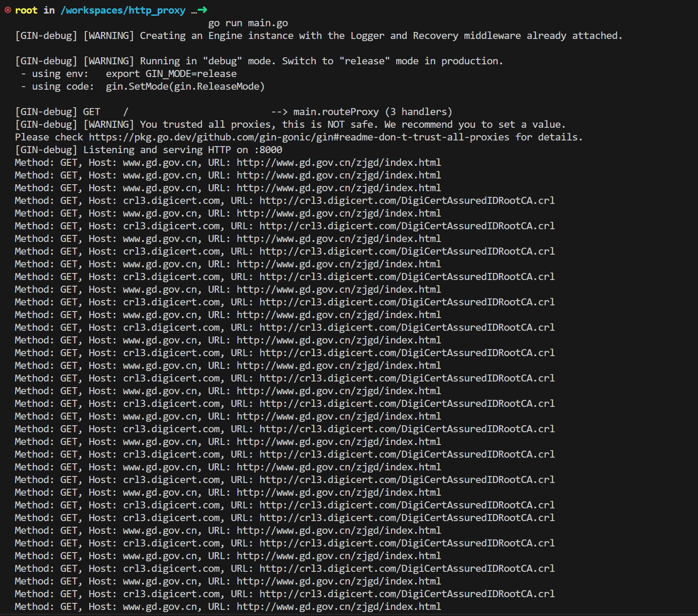Click "main.routeProxy (3 handlers)" text
Image resolution: width=698 pixels, height=616 pixels.
(373, 112)
